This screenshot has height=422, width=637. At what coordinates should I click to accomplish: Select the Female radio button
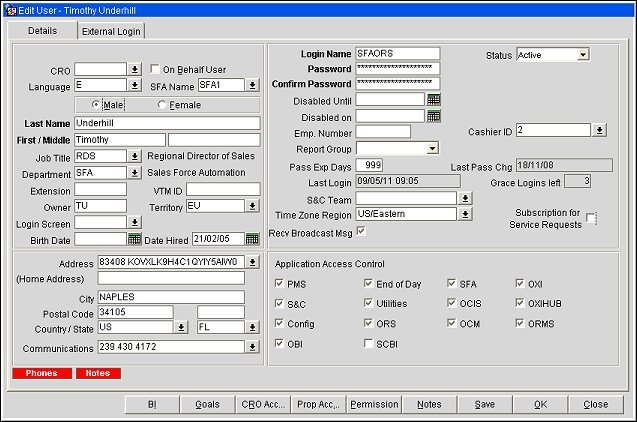pos(163,104)
